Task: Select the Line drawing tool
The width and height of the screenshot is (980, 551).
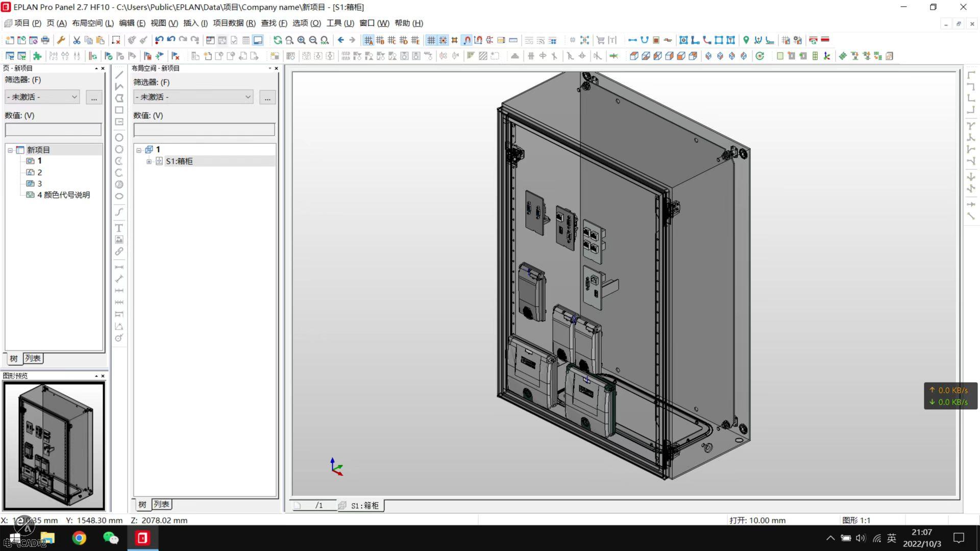Action: point(119,75)
